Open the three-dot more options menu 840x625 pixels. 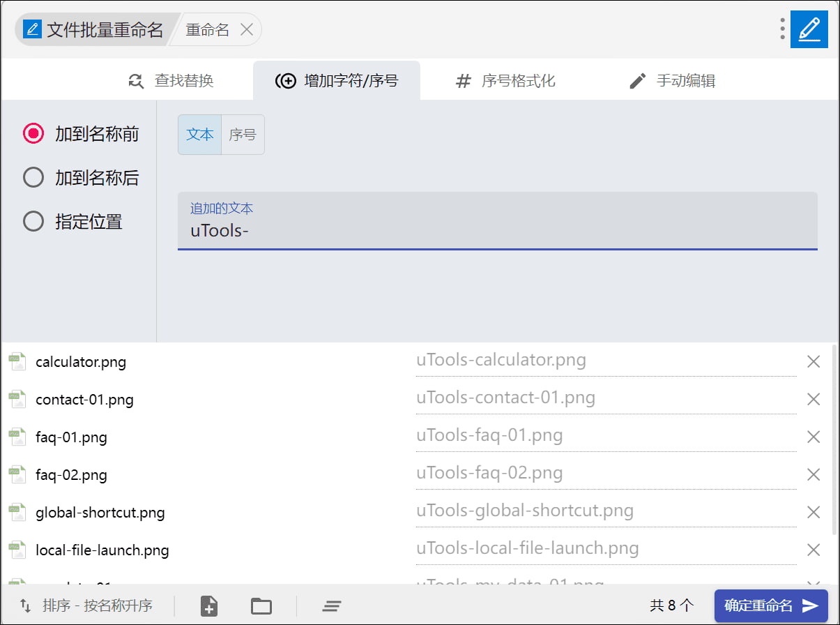783,29
